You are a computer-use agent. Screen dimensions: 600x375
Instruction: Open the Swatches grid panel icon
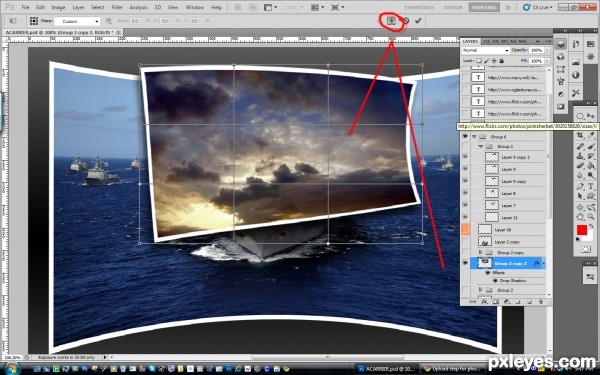point(590,44)
